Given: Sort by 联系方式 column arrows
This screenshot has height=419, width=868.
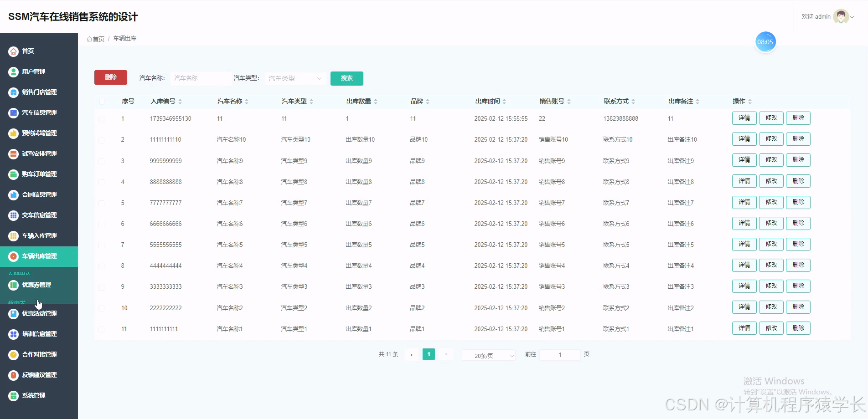Looking at the screenshot, I should point(633,102).
